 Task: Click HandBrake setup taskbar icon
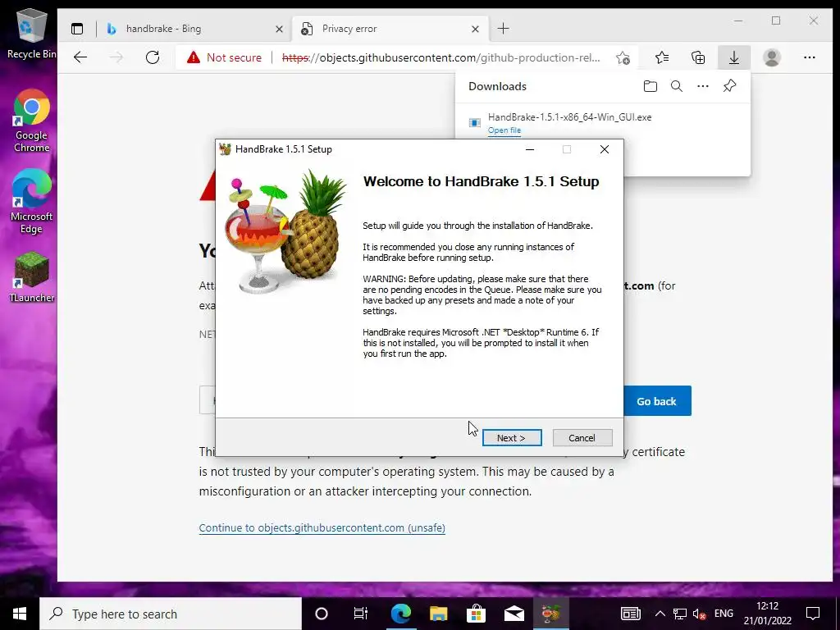point(550,614)
